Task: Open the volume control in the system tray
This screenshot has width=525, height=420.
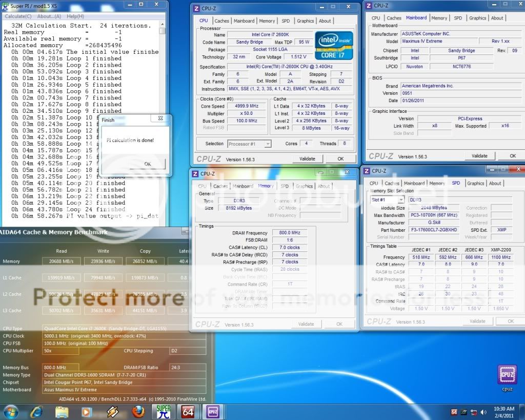Action: click(x=483, y=412)
